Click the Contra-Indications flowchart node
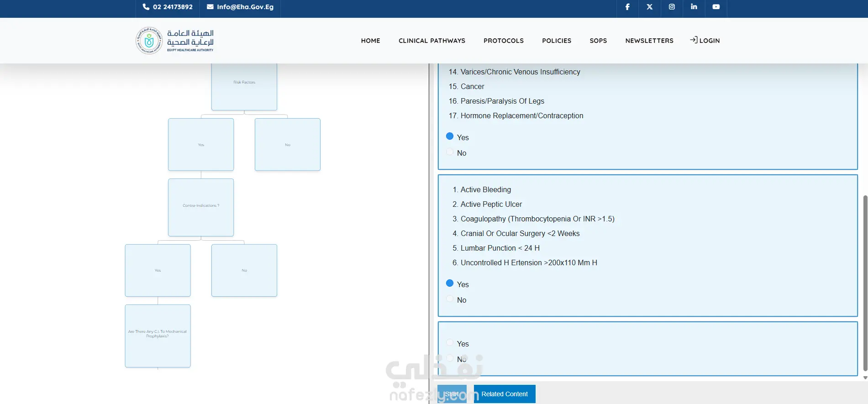Screen dimensions: 868x404 201,207
